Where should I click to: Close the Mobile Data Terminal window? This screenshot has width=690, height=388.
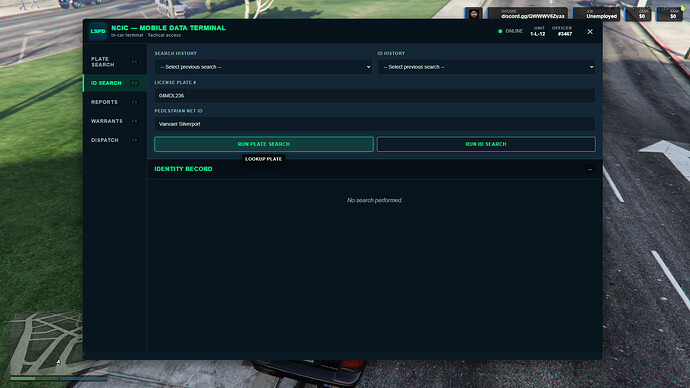590,32
